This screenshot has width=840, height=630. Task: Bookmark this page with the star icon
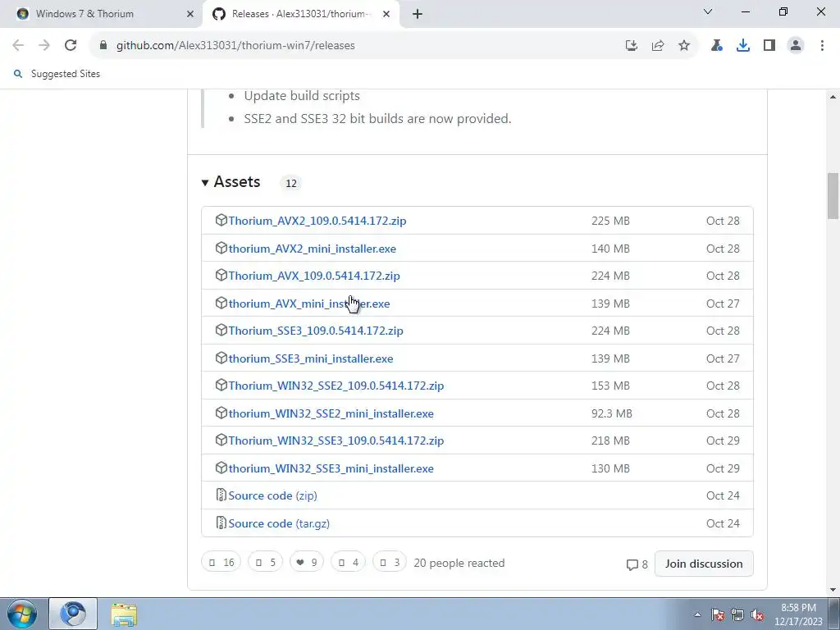tap(684, 46)
